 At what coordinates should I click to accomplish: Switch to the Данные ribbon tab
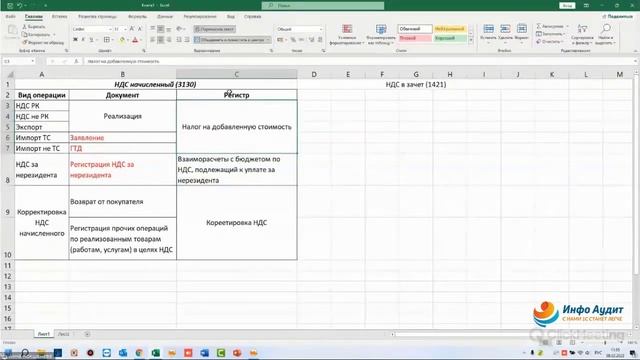pyautogui.click(x=165, y=17)
